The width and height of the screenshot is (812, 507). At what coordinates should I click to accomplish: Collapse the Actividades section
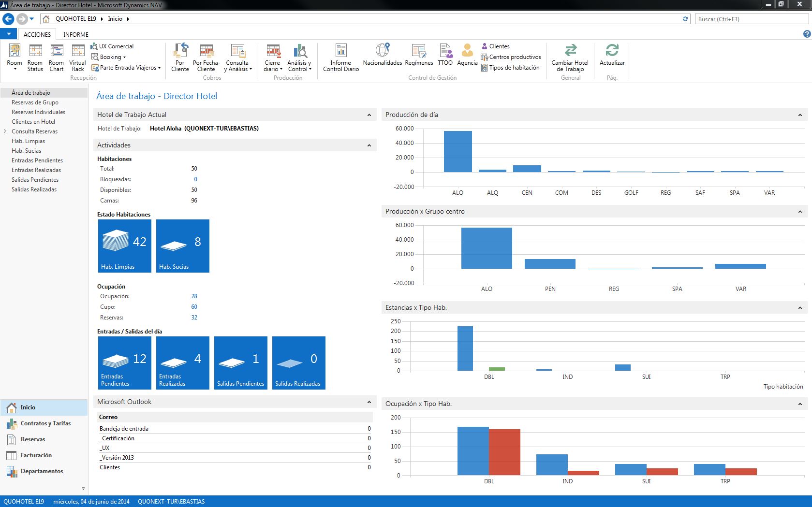(x=369, y=145)
